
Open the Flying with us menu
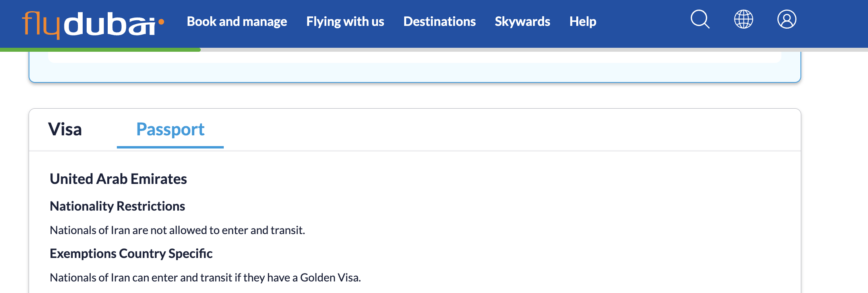click(345, 21)
